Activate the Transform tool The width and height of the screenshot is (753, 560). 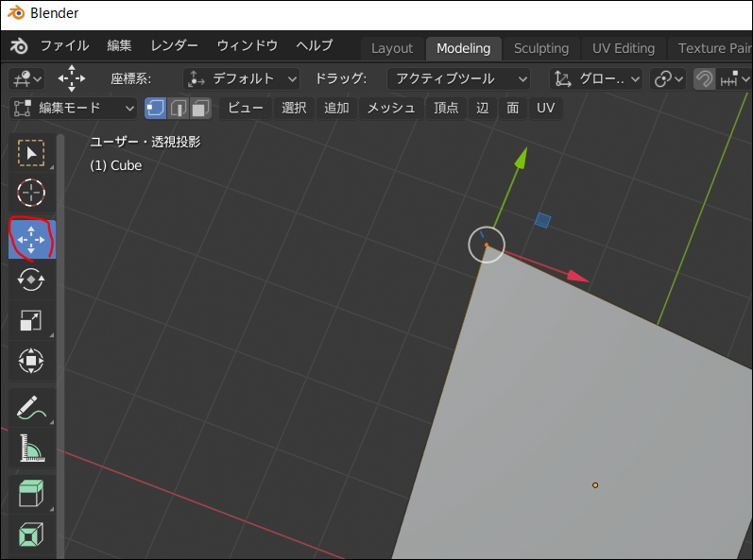(32, 361)
